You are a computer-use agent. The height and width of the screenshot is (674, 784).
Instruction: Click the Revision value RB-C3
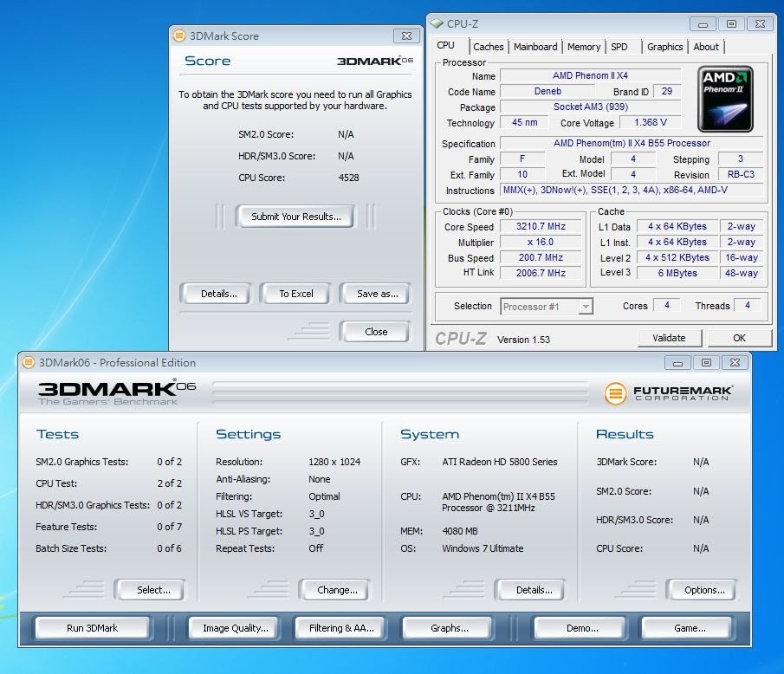coord(741,174)
